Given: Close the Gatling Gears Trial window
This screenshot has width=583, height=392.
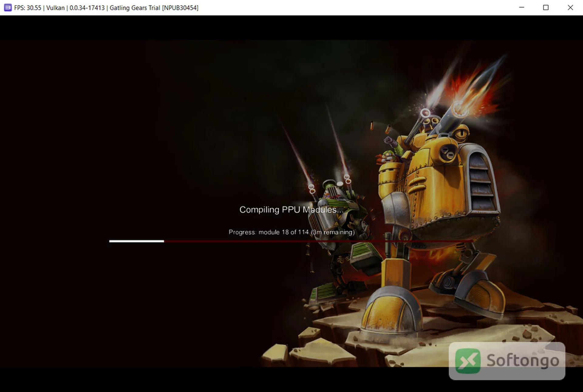Looking at the screenshot, I should coord(570,8).
